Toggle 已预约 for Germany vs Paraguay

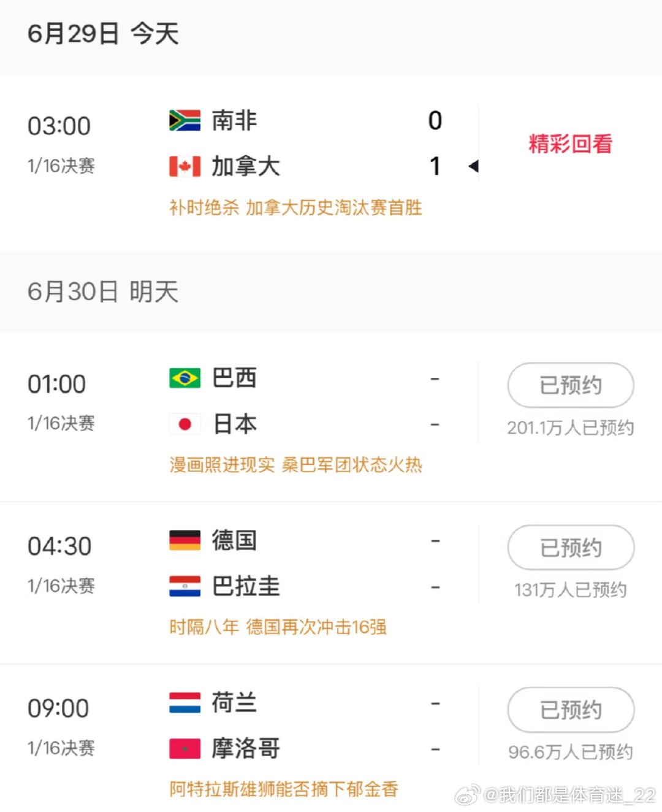(571, 548)
